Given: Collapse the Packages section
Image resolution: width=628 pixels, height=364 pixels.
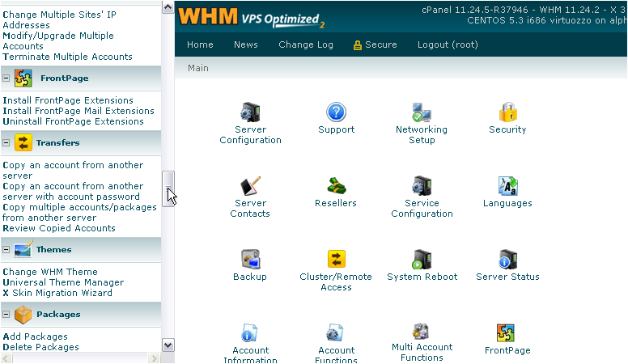Looking at the screenshot, I should (x=6, y=315).
